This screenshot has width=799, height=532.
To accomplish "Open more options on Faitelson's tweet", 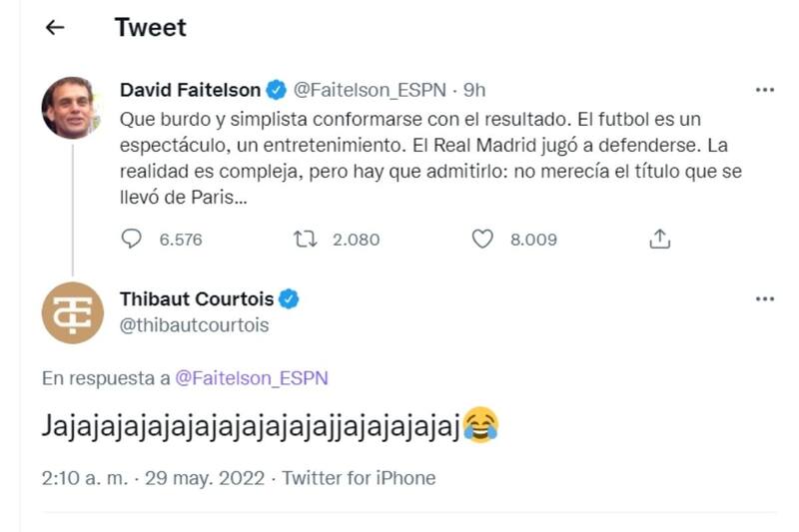I will pyautogui.click(x=765, y=90).
